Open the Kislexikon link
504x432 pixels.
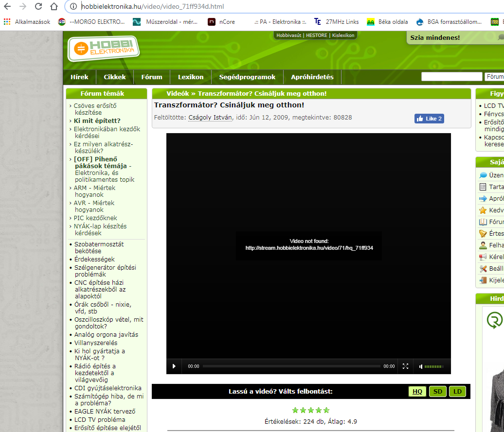(x=343, y=35)
